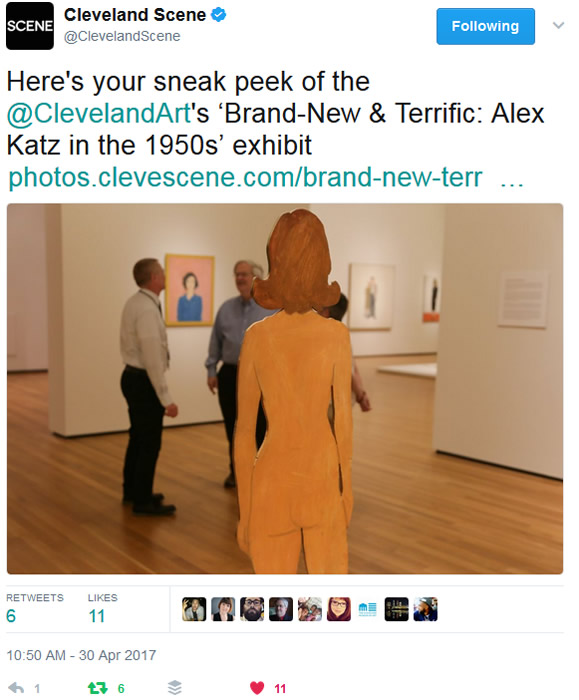Expand the tweet options chevron

pos(558,25)
